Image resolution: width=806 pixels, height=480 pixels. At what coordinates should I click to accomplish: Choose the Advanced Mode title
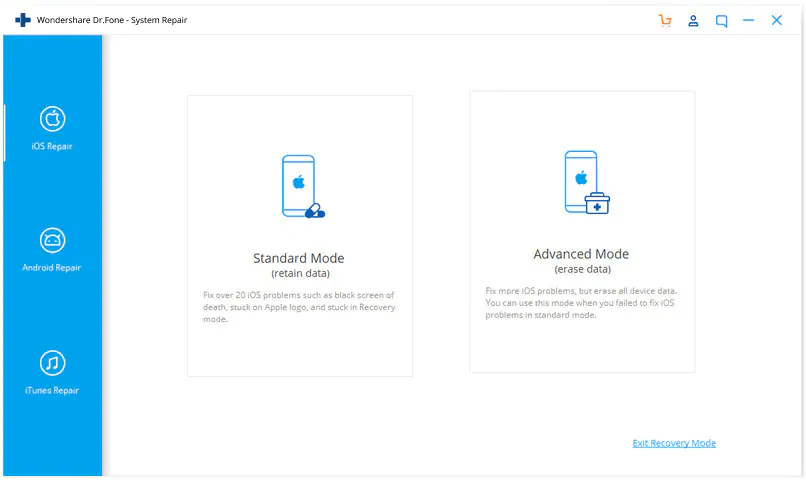click(x=581, y=254)
